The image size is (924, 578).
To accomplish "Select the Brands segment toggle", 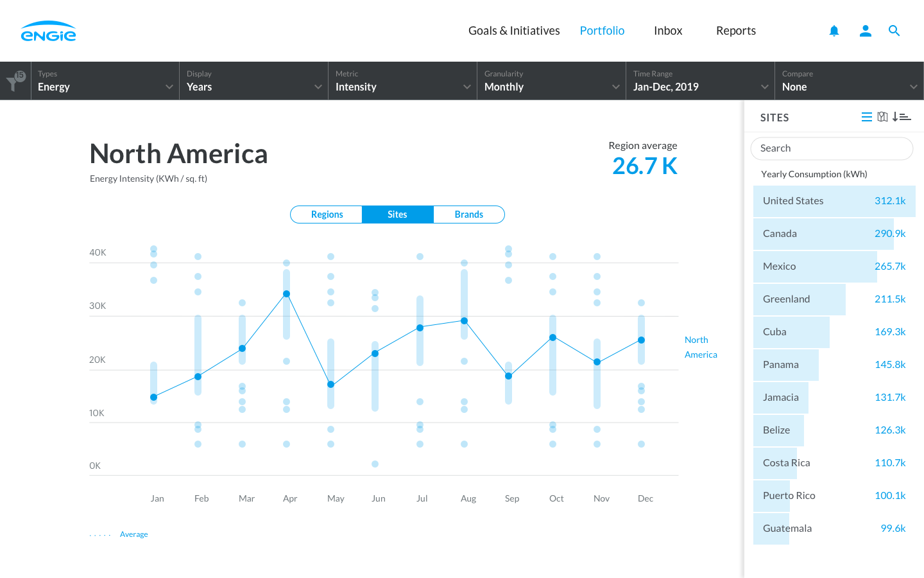I will tap(468, 215).
